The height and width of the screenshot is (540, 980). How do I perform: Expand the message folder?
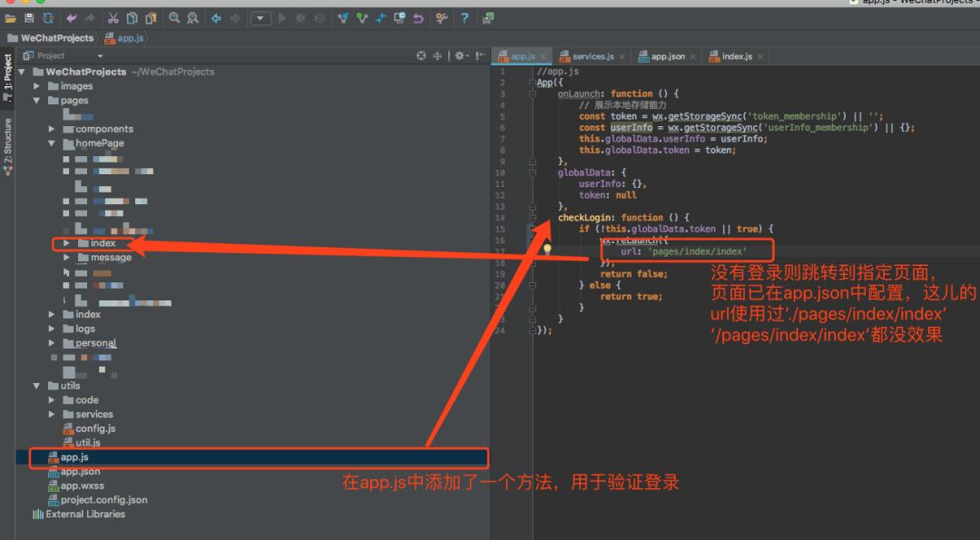point(67,258)
